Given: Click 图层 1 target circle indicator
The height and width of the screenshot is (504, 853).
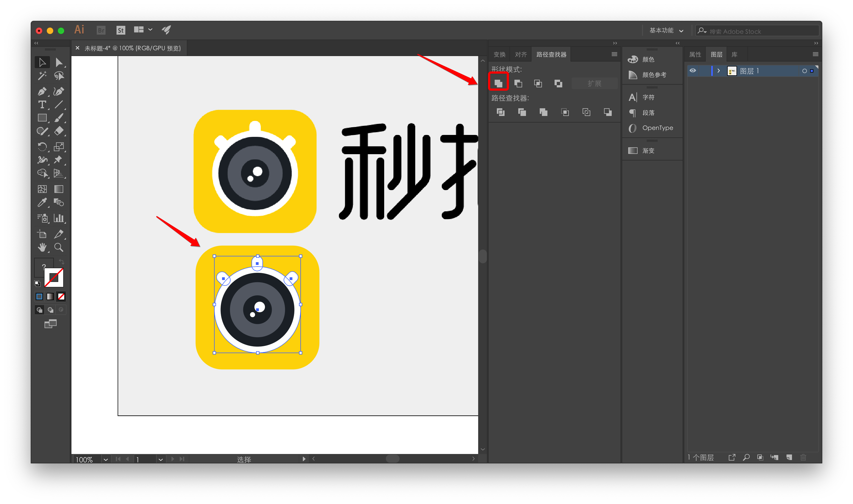Looking at the screenshot, I should point(804,71).
